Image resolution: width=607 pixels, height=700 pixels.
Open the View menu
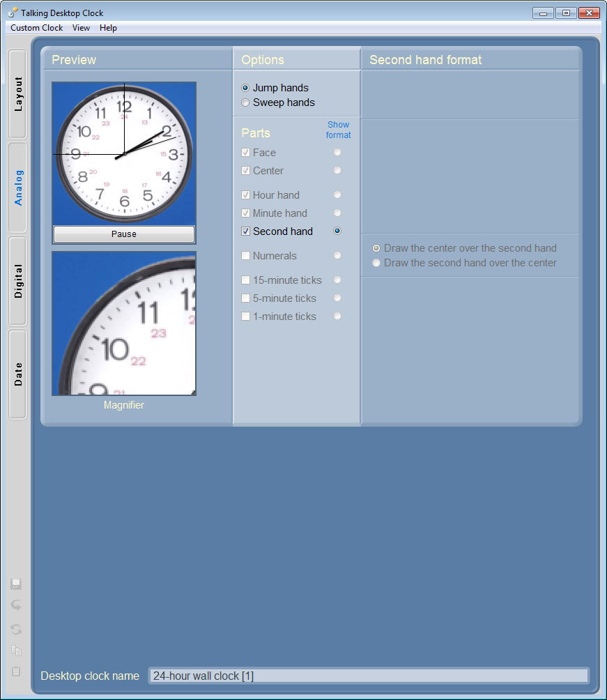pyautogui.click(x=81, y=28)
